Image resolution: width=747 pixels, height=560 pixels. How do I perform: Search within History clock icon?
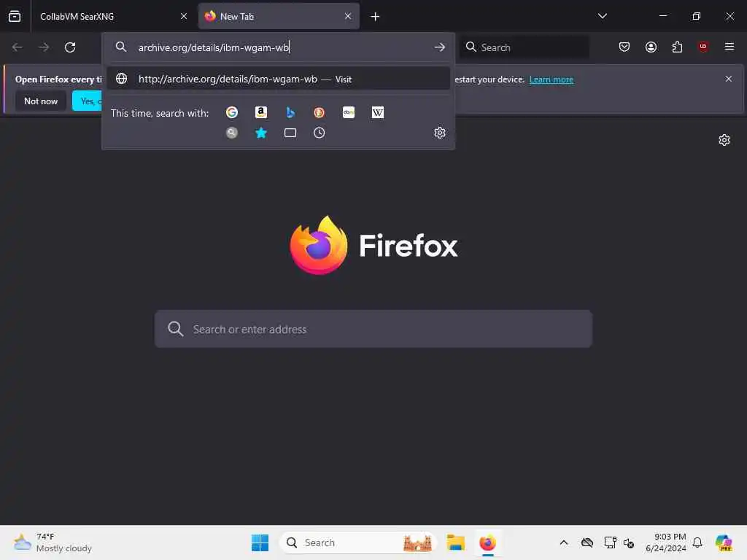pyautogui.click(x=320, y=133)
